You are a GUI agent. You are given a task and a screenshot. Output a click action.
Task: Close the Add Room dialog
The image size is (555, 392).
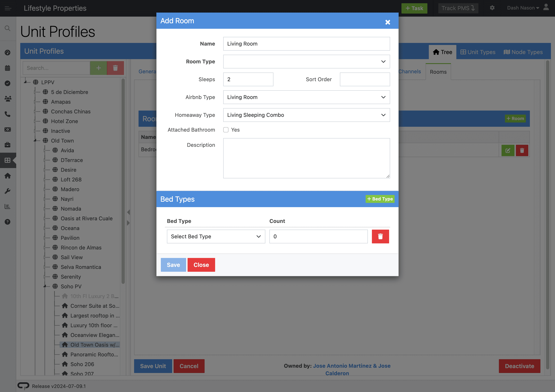point(387,22)
